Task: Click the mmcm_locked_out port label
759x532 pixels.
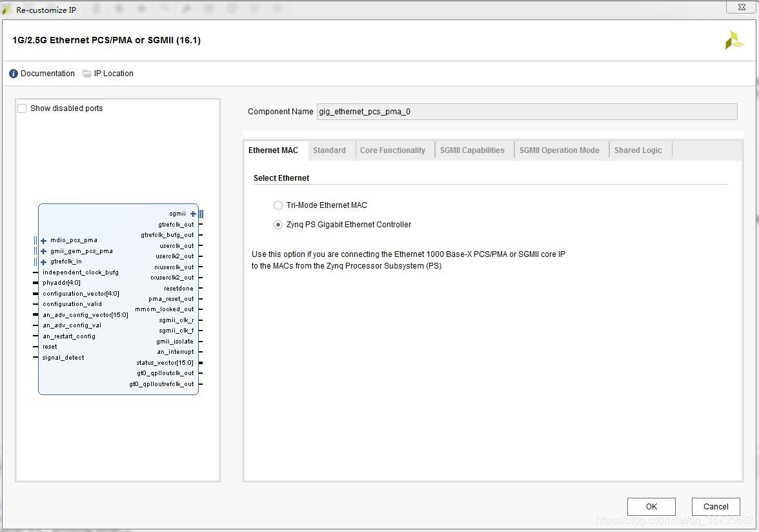Action: [x=164, y=309]
